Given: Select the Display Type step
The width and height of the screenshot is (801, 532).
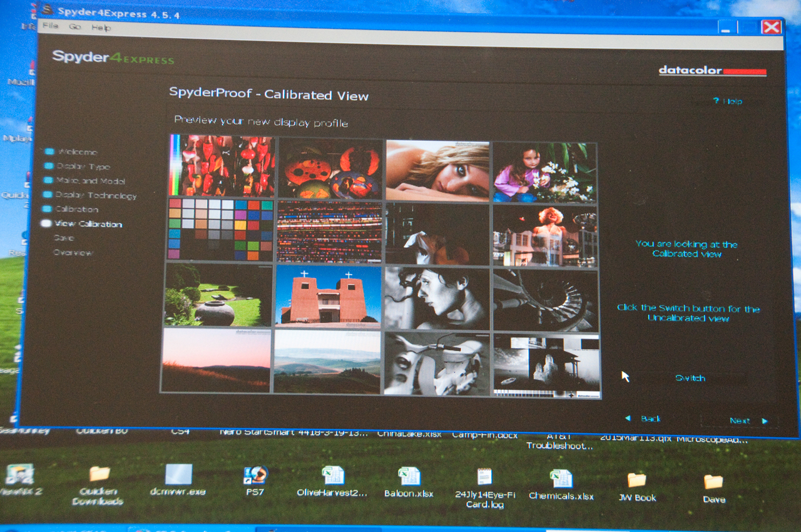Looking at the screenshot, I should tap(83, 166).
